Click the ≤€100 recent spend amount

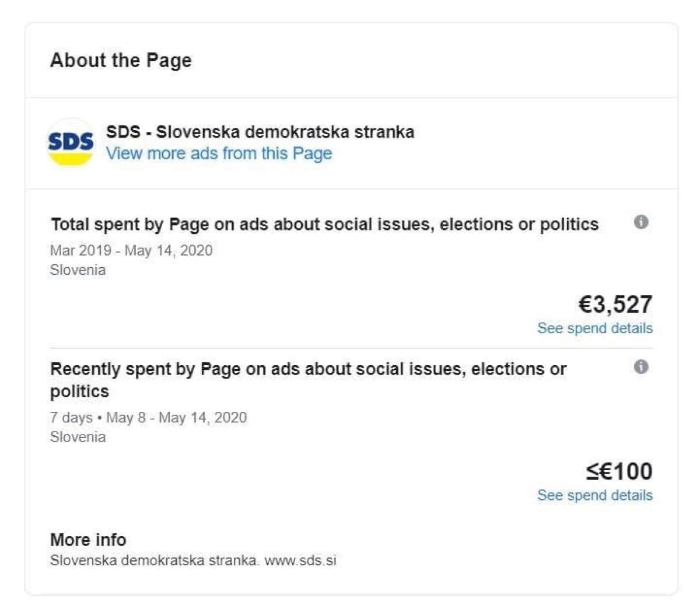pos(619,471)
